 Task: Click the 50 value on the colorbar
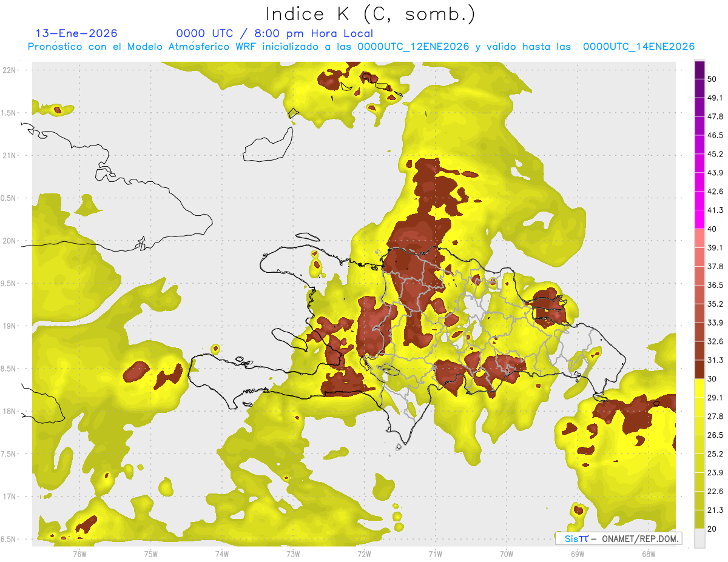pos(712,79)
